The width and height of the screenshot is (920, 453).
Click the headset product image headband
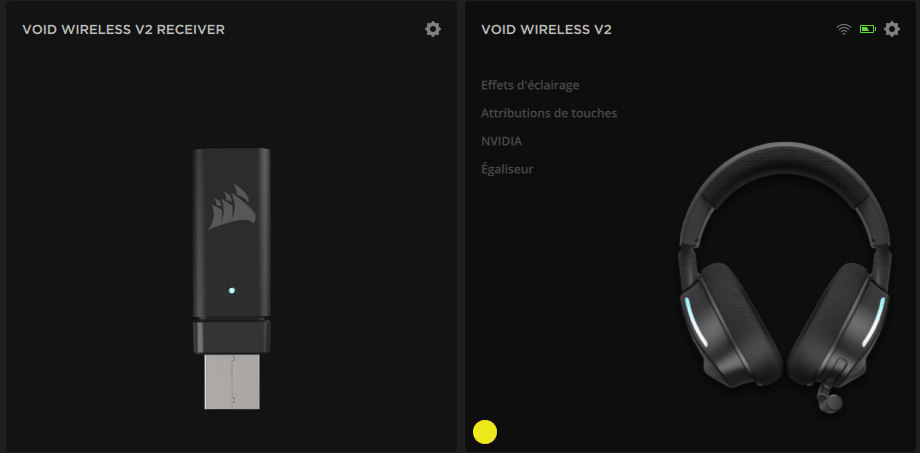point(784,176)
